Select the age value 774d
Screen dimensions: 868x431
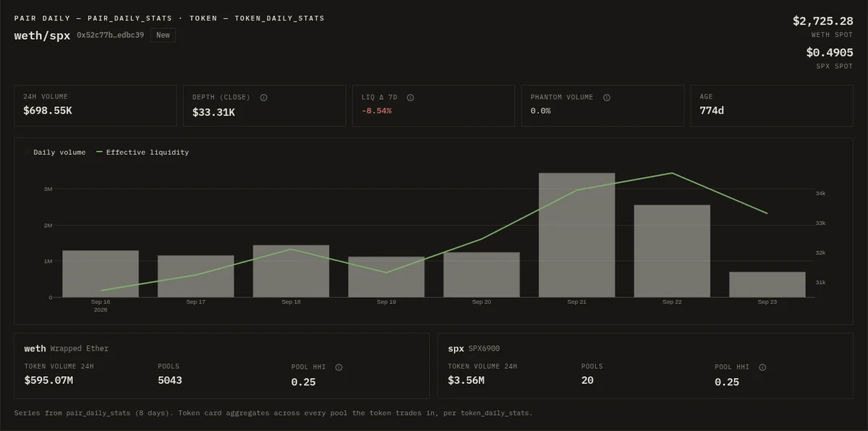(712, 111)
